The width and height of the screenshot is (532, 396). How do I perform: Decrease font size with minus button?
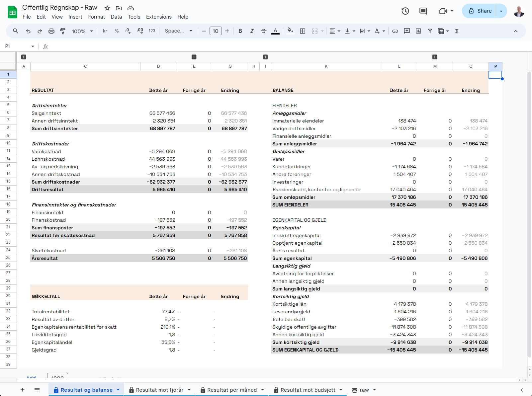pyautogui.click(x=204, y=31)
